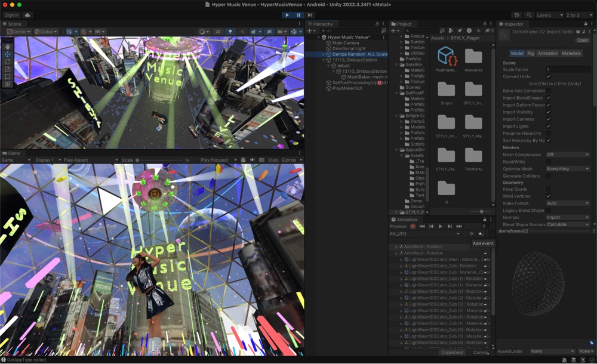Image resolution: width=597 pixels, height=364 pixels.
Task: Open the Mesh Compression dropdown
Action: point(568,155)
